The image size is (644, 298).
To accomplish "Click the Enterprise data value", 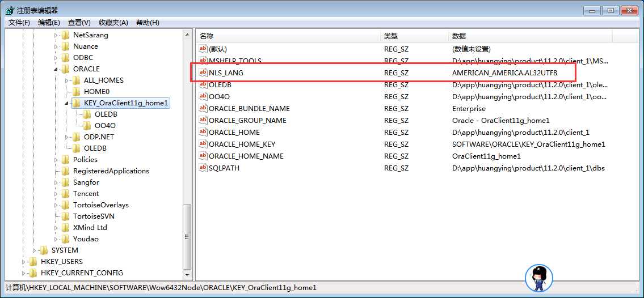I will [469, 108].
